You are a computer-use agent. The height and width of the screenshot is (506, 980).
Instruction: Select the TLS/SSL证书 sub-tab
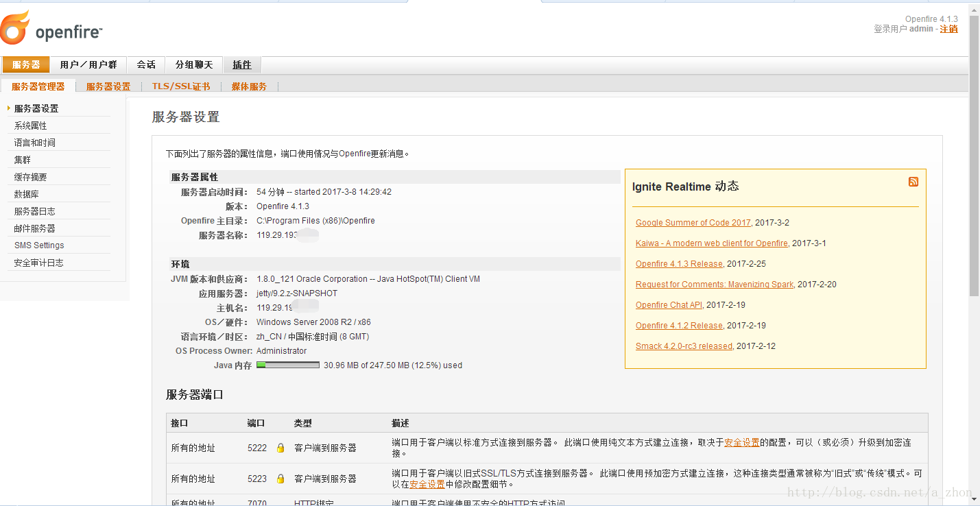click(x=181, y=86)
